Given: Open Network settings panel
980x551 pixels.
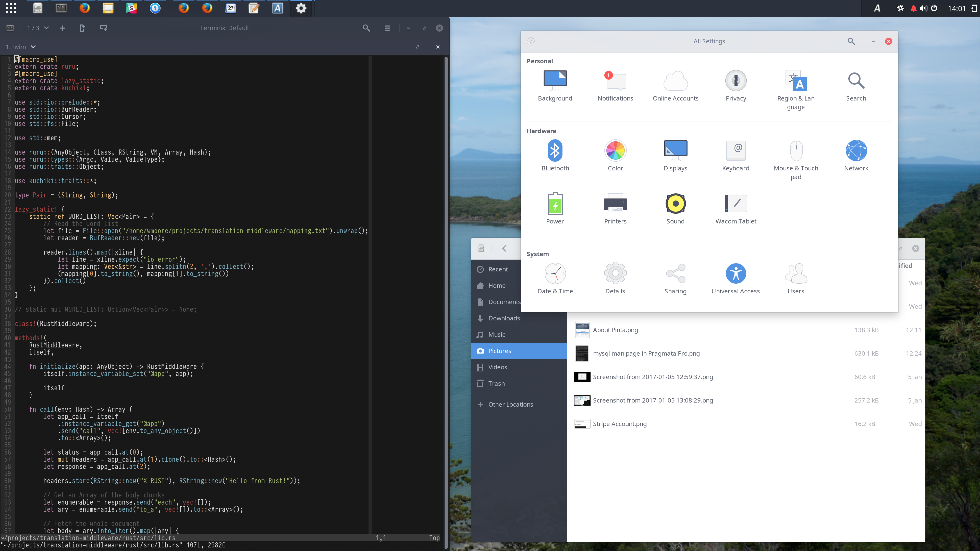Looking at the screenshot, I should [855, 155].
